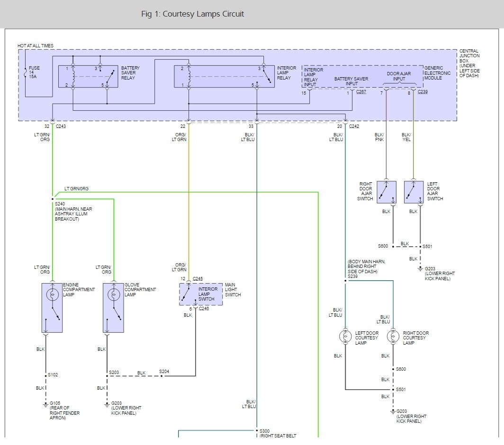Click the Hot At All Times label
This screenshot has width=504, height=445.
36,45
